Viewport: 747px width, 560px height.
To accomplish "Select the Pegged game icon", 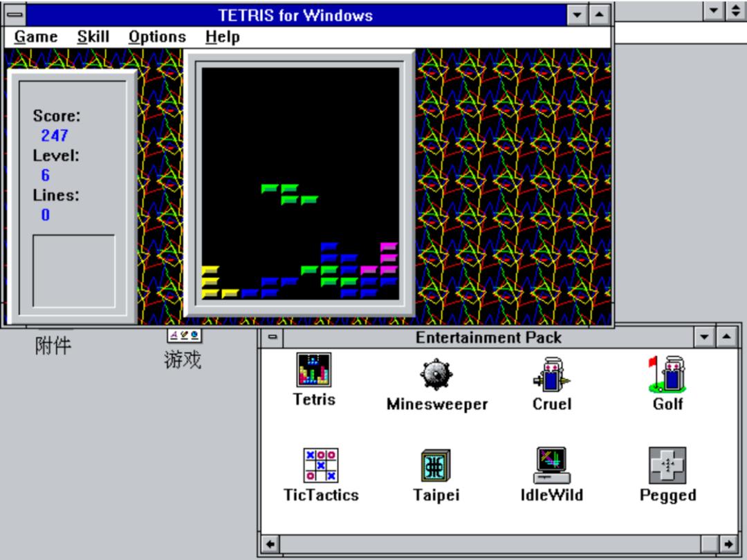I will 667,465.
